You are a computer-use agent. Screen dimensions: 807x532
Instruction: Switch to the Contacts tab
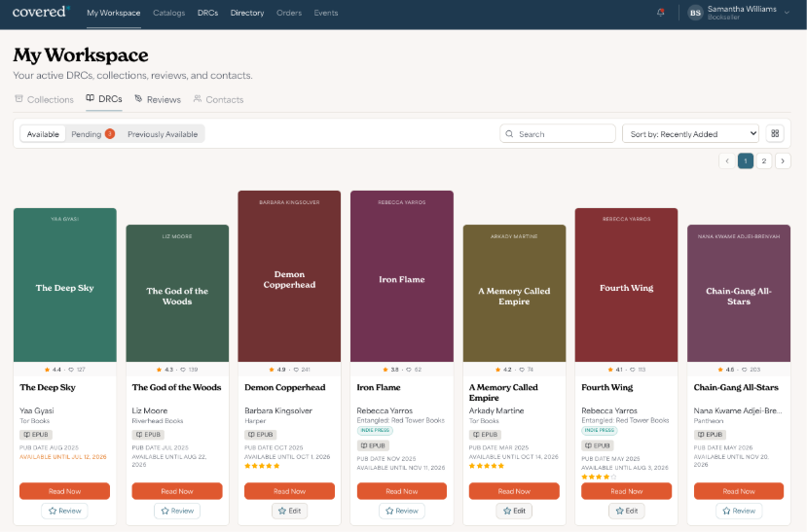pos(218,99)
